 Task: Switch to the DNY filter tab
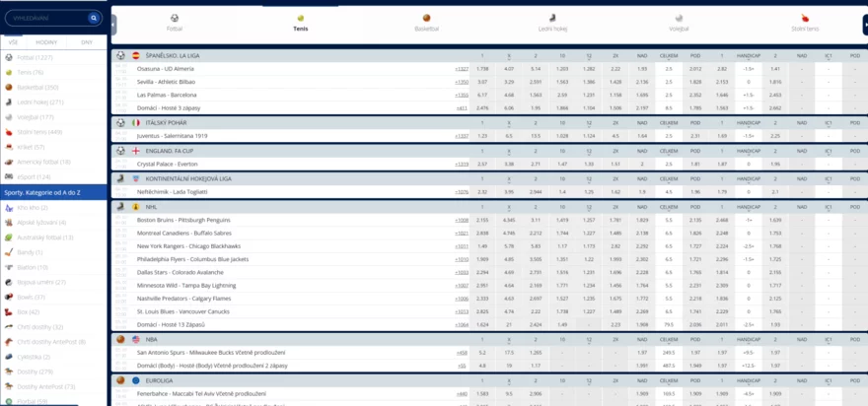click(x=87, y=43)
